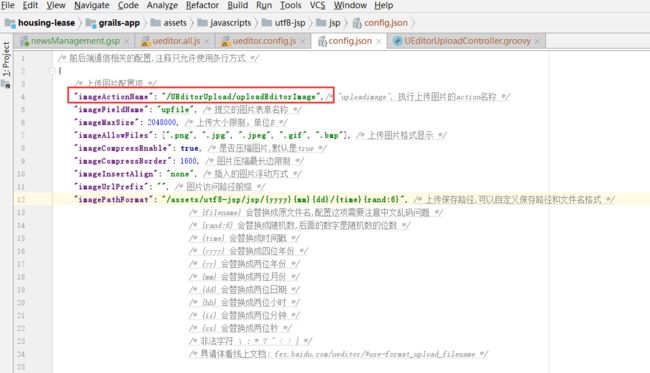Close the ueditor.all.js tab
The height and width of the screenshot is (373, 650).
point(207,41)
